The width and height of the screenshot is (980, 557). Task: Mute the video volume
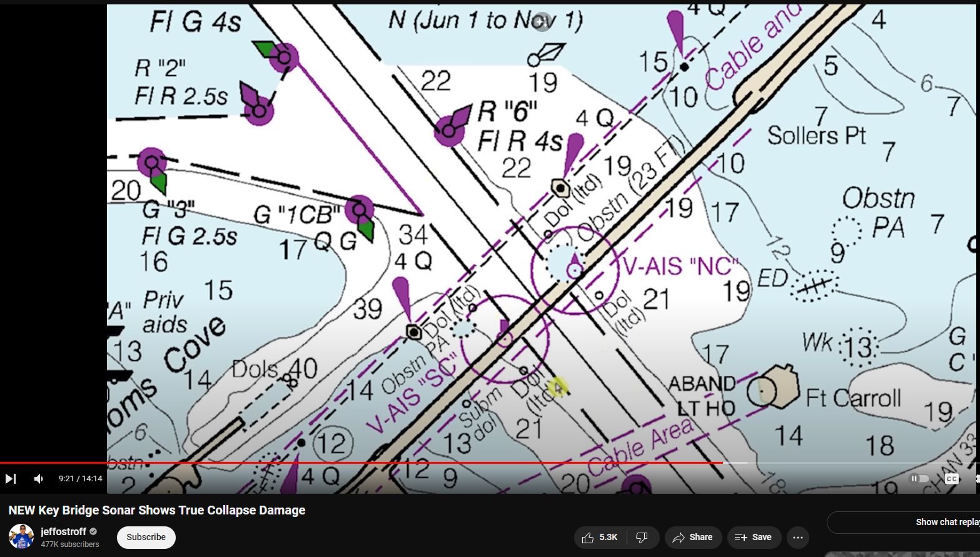coord(39,479)
